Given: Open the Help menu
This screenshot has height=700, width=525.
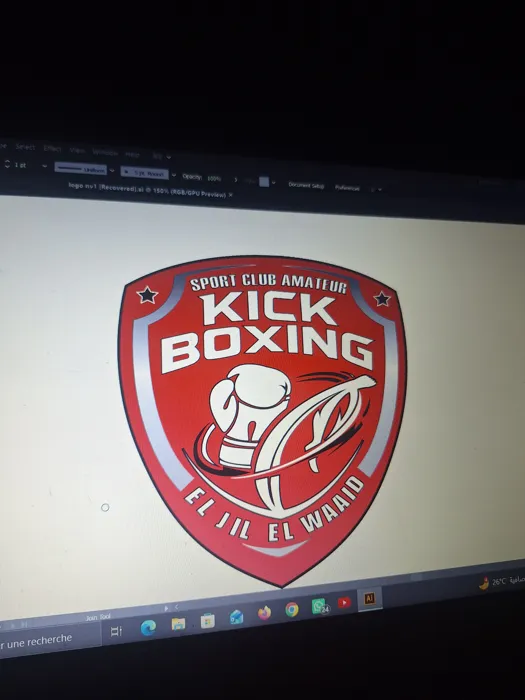Looking at the screenshot, I should point(132,154).
